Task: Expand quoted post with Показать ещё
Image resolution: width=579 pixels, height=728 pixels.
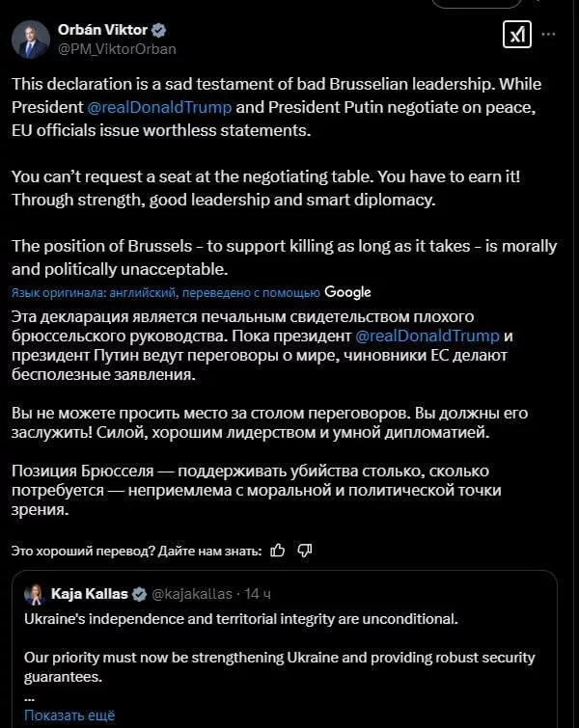Action: pyautogui.click(x=69, y=715)
